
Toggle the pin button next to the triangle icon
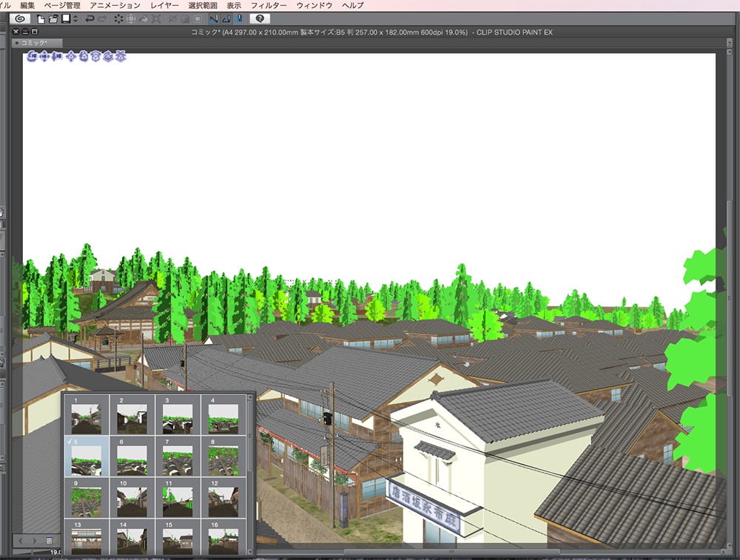pyautogui.click(x=240, y=18)
